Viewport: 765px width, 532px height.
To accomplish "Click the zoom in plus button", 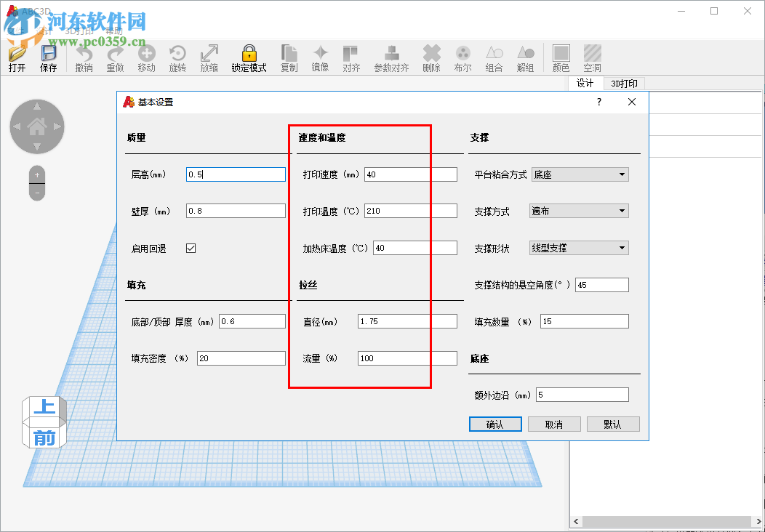I will 37,174.
